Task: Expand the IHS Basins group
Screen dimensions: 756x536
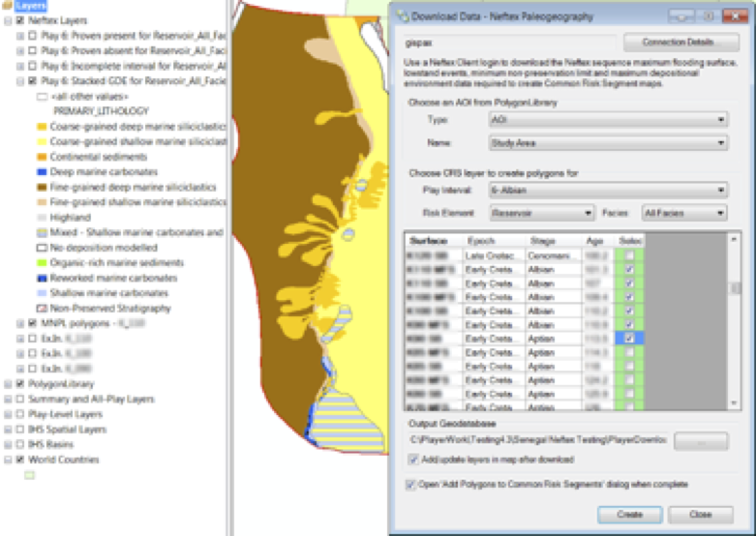Action: [8, 445]
